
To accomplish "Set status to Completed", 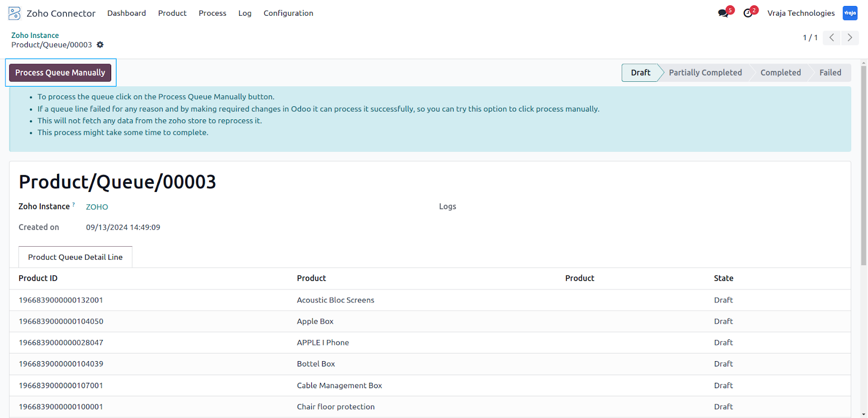I will coord(780,73).
